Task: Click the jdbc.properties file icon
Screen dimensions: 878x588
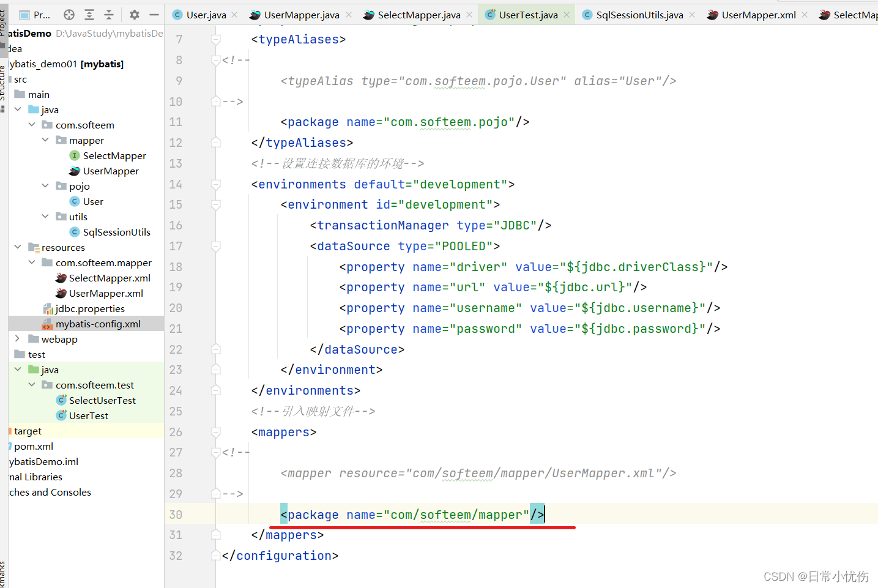Action: click(x=48, y=308)
